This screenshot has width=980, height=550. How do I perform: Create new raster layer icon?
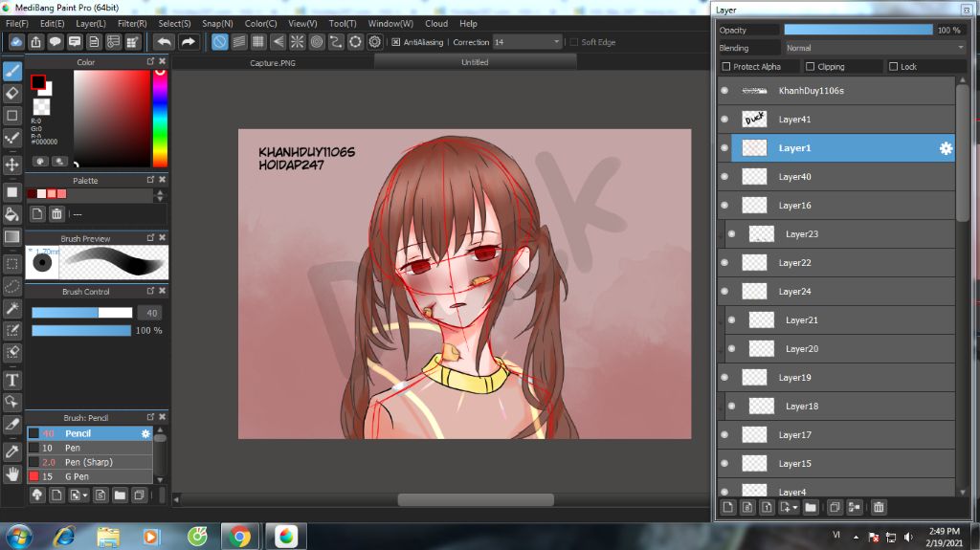[x=728, y=507]
